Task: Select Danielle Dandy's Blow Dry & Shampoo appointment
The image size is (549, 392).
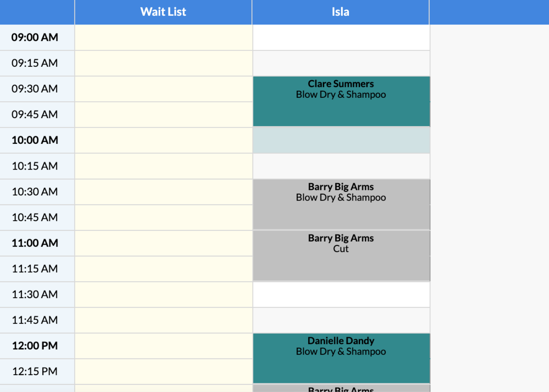Action: point(340,358)
